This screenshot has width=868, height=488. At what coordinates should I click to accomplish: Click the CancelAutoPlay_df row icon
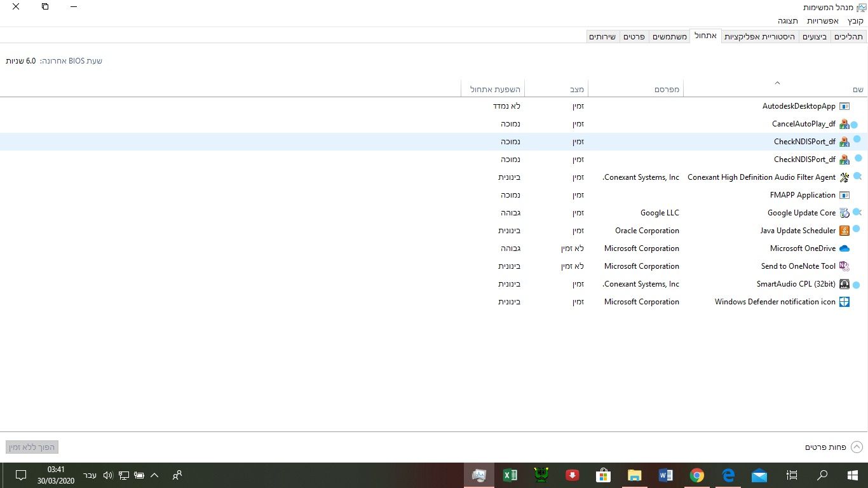click(844, 124)
